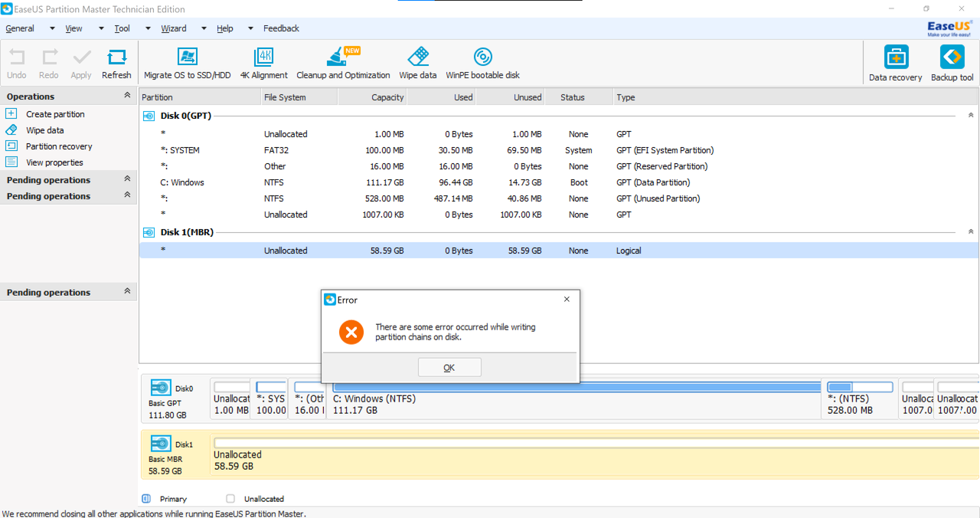Select the 528.00 MB NTFS partition row
The image size is (980, 518).
pos(558,198)
